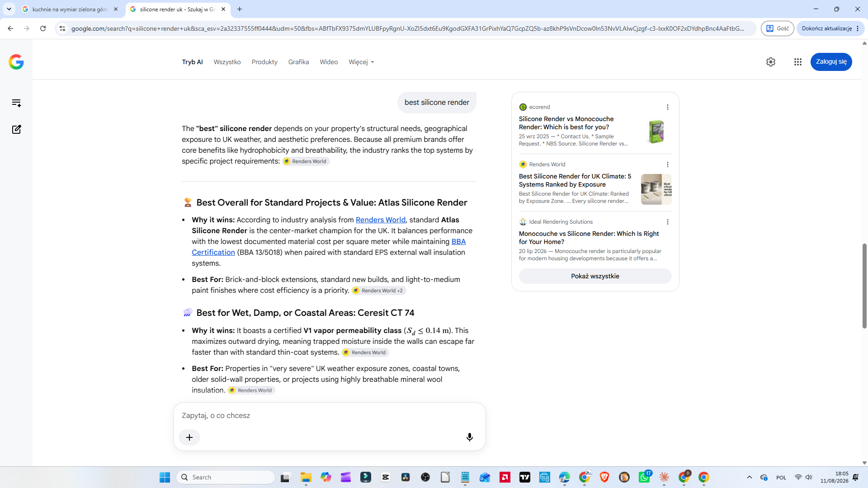Switch to the kuchnie na wymiar browser tab
868x488 pixels.
[x=70, y=9]
